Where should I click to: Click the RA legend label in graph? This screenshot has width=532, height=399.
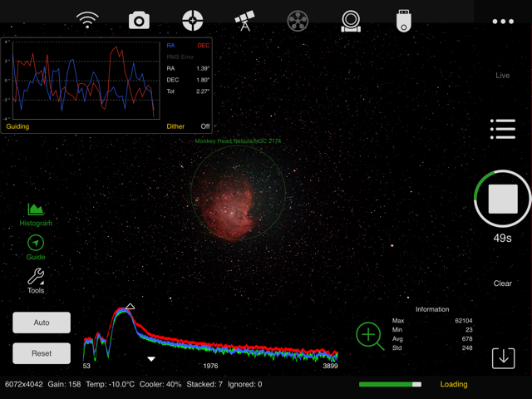point(170,46)
